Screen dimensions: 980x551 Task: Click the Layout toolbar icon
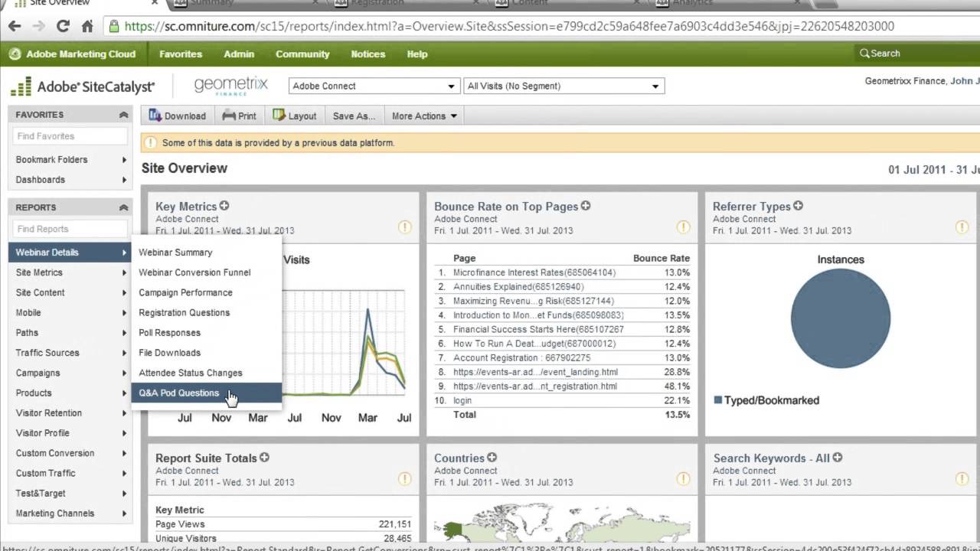pyautogui.click(x=279, y=116)
